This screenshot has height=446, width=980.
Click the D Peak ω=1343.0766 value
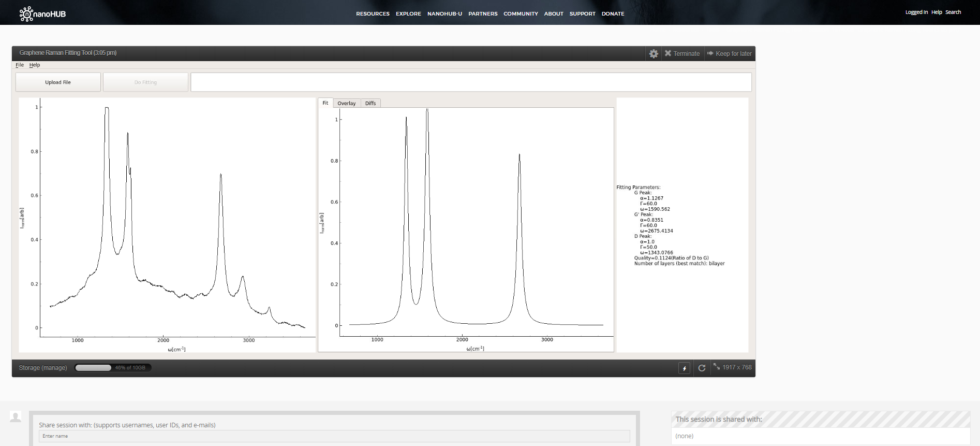pyautogui.click(x=657, y=253)
